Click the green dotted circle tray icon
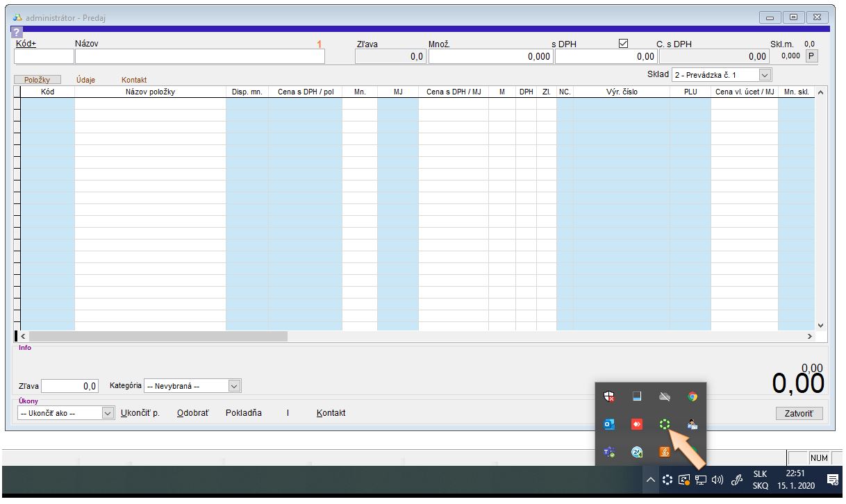This screenshot has width=846, height=504. coord(665,424)
